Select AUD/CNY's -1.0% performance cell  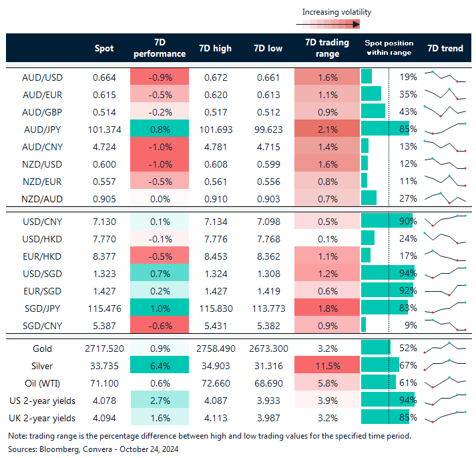pos(160,146)
